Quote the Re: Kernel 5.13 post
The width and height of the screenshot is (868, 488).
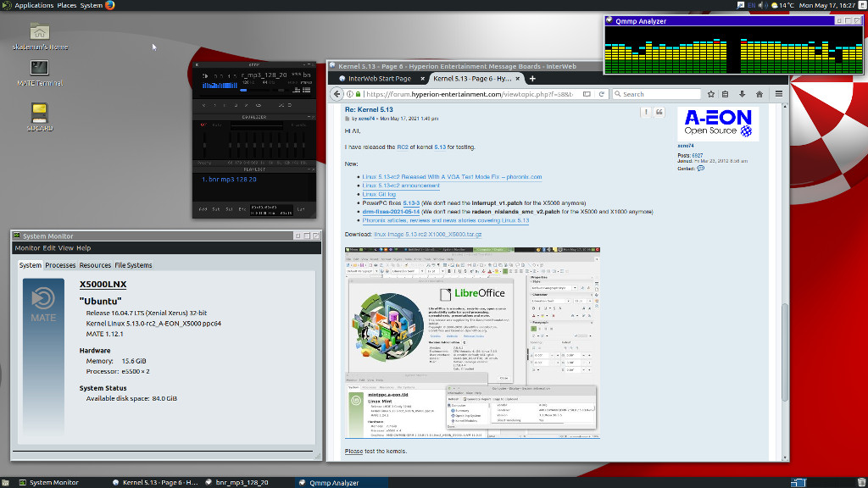coord(659,113)
